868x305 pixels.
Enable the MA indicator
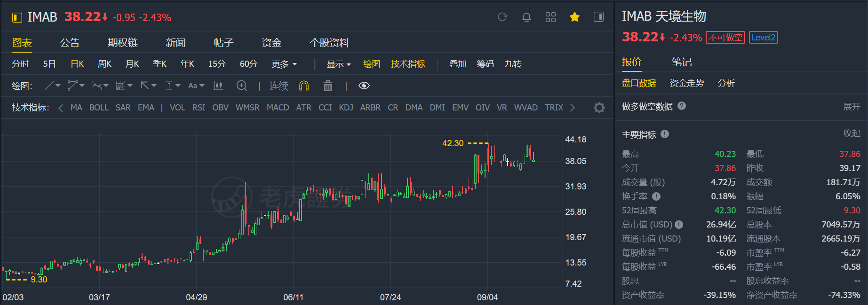pos(76,108)
